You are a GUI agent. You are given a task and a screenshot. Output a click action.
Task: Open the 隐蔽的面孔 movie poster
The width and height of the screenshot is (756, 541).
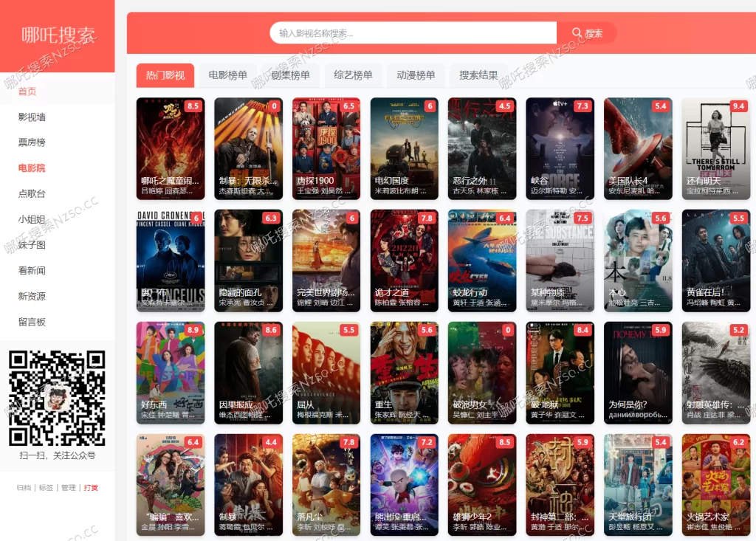pyautogui.click(x=248, y=261)
